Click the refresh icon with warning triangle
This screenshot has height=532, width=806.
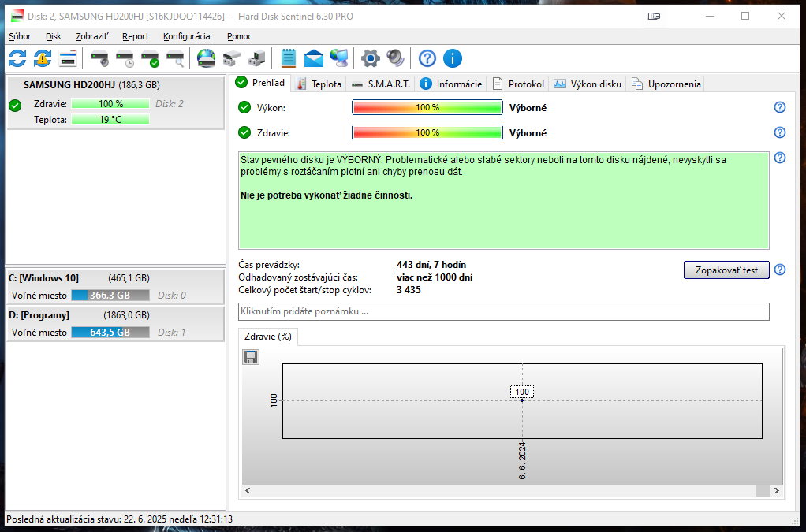[x=43, y=58]
